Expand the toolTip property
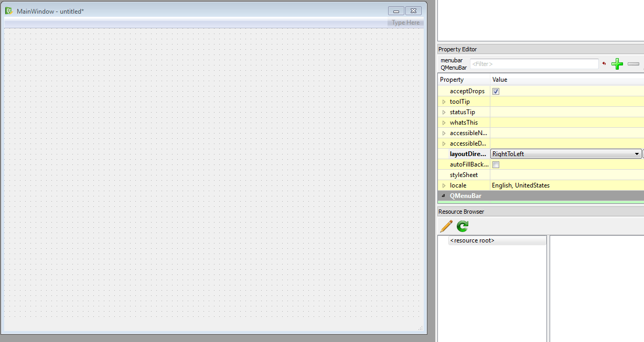This screenshot has width=644, height=342. pos(444,101)
